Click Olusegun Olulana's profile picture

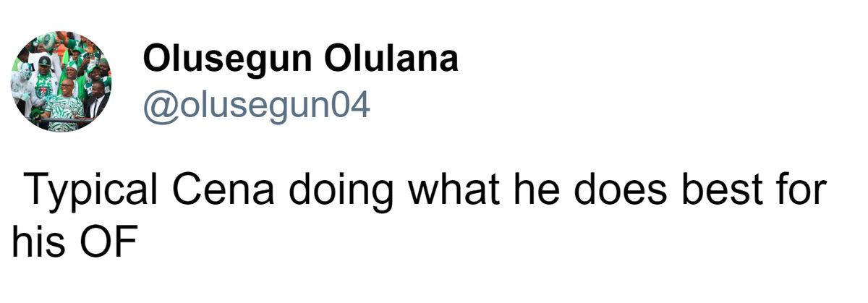(x=61, y=82)
